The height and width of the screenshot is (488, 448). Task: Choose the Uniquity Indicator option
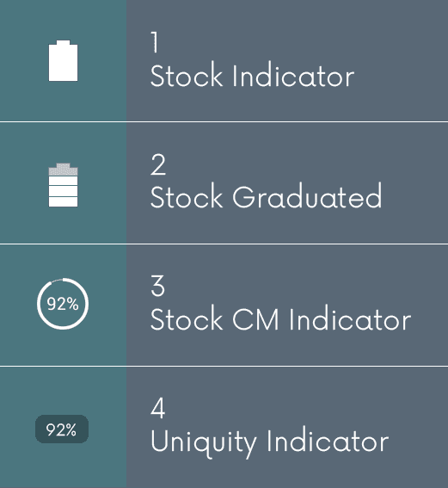(x=269, y=442)
